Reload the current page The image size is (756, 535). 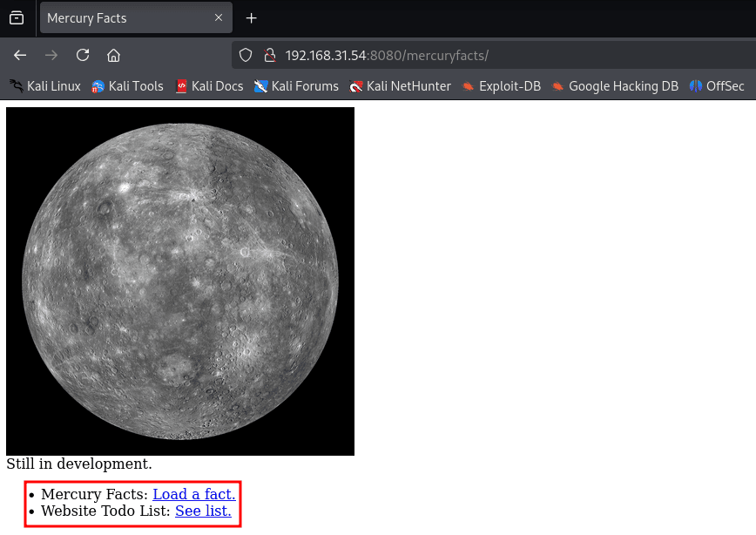(83, 56)
